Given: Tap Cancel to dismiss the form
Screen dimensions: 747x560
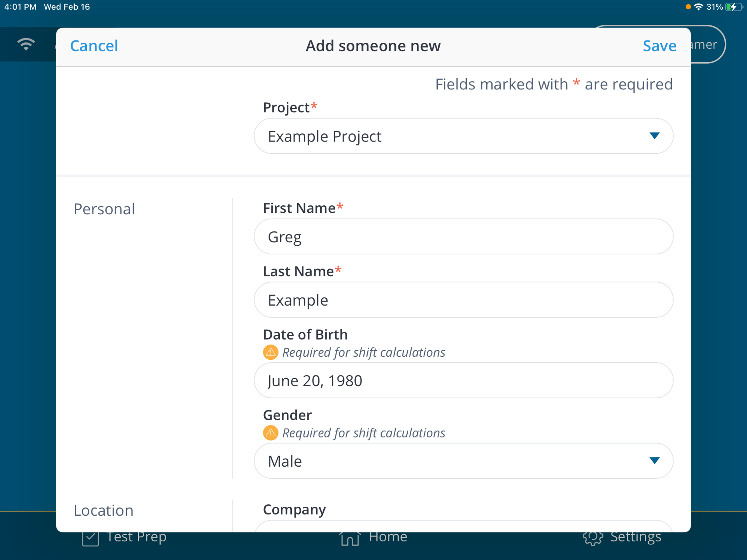Looking at the screenshot, I should click(x=94, y=46).
